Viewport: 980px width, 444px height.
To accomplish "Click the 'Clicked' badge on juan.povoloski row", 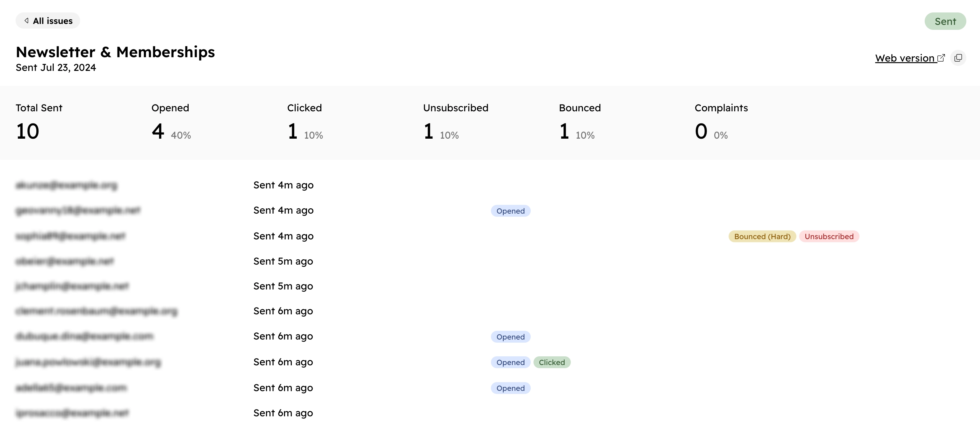I will 551,362.
